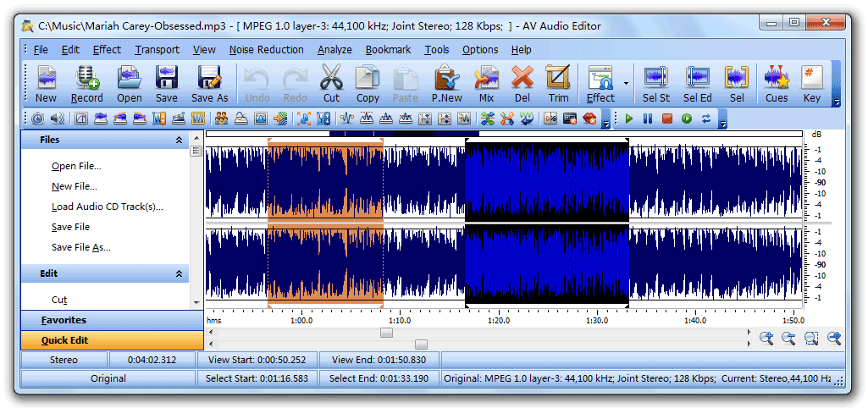Collapse the Files panel section

[x=179, y=141]
